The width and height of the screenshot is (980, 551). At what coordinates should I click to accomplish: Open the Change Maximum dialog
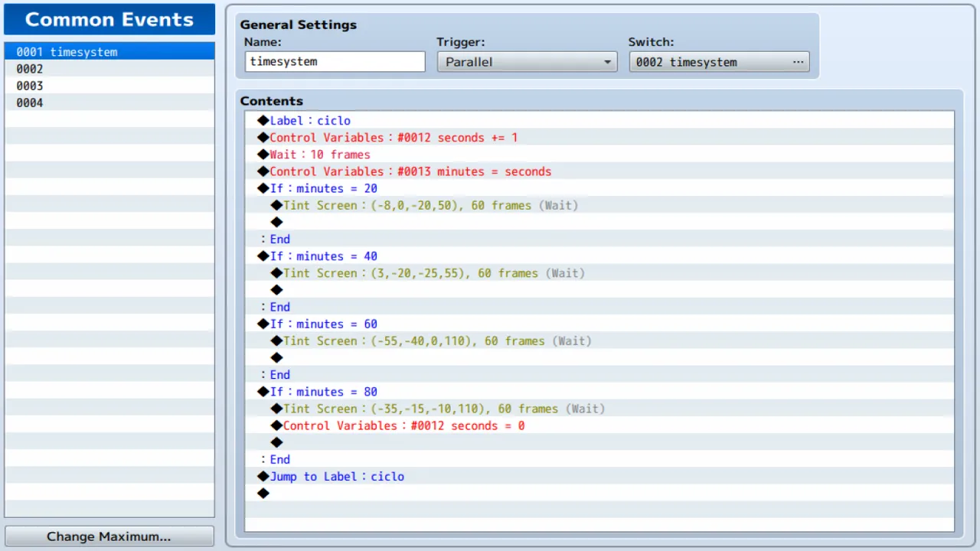[109, 536]
